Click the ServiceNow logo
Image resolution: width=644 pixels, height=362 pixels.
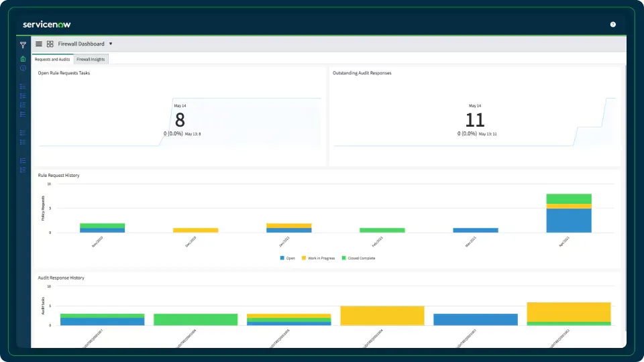pos(47,25)
